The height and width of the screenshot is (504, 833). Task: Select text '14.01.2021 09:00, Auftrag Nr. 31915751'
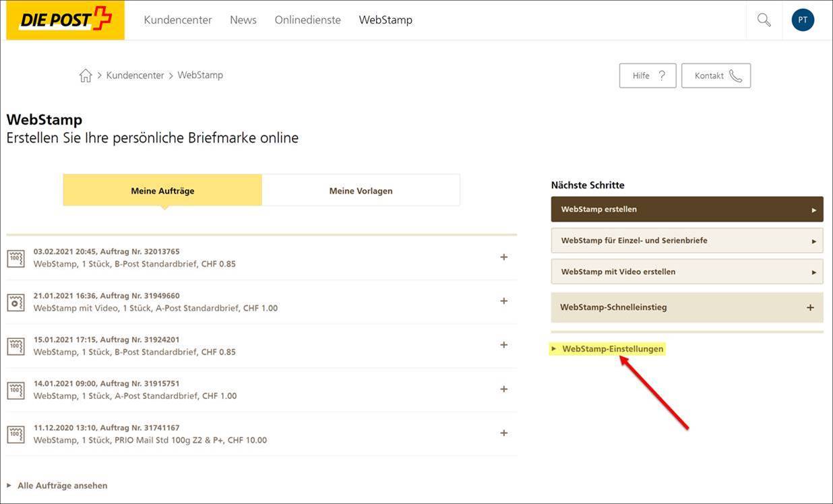[106, 383]
